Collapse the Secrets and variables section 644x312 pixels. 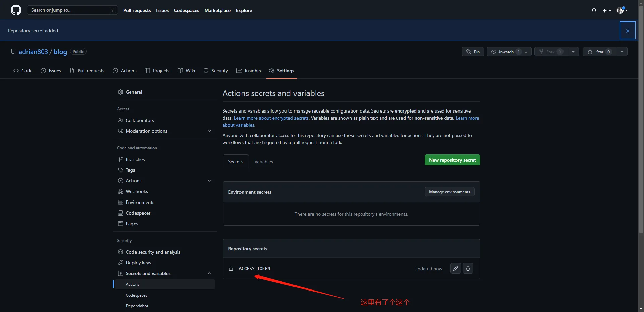(x=209, y=273)
